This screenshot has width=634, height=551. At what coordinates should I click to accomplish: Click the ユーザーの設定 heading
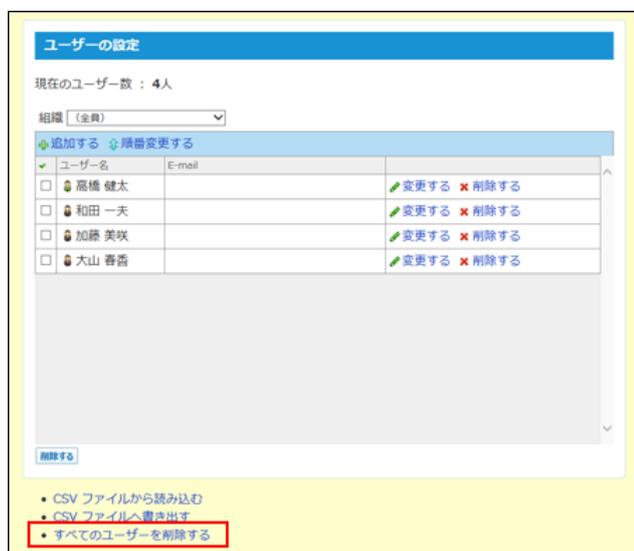(91, 45)
